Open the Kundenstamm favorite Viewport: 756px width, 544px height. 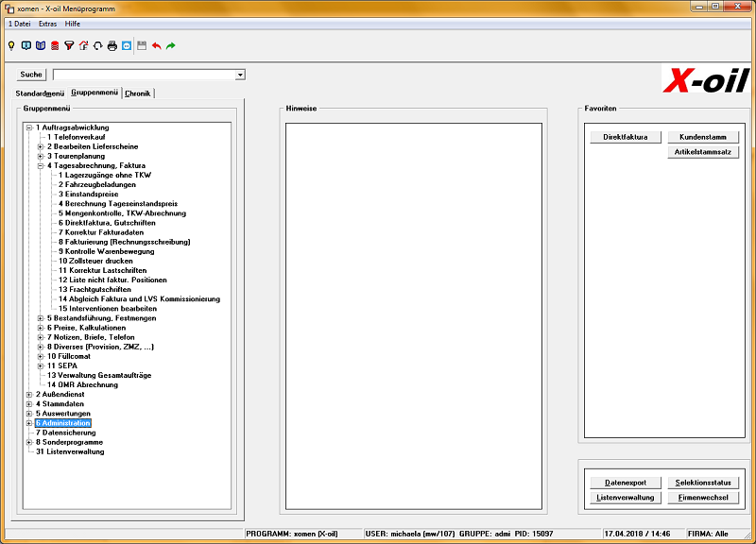(703, 137)
